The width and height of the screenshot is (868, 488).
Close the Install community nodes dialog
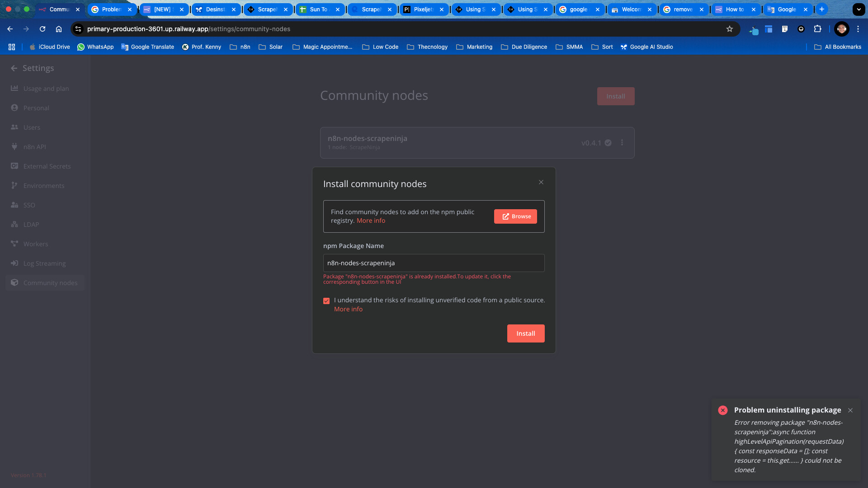pyautogui.click(x=541, y=182)
